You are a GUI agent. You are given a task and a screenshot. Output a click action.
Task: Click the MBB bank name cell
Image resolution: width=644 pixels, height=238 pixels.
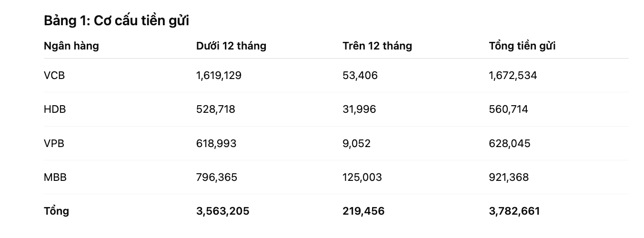tap(55, 178)
